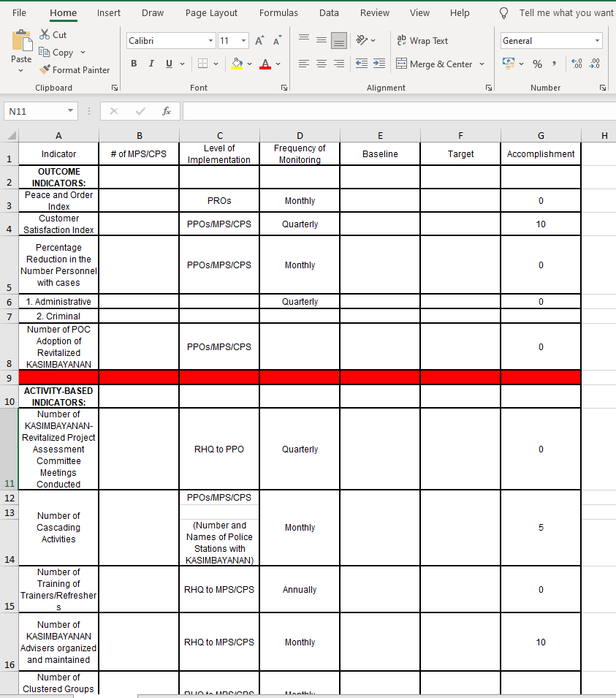The image size is (616, 698).
Task: Increase indent of cell contents
Action: coord(379,63)
